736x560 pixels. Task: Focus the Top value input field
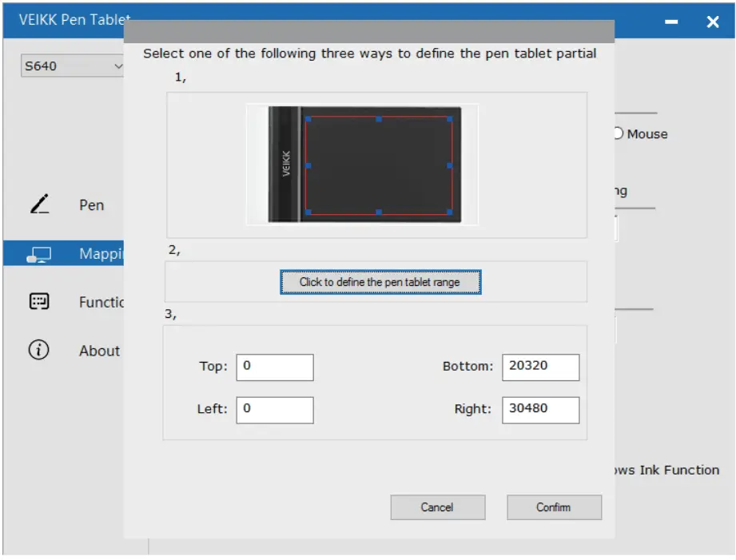tap(275, 367)
